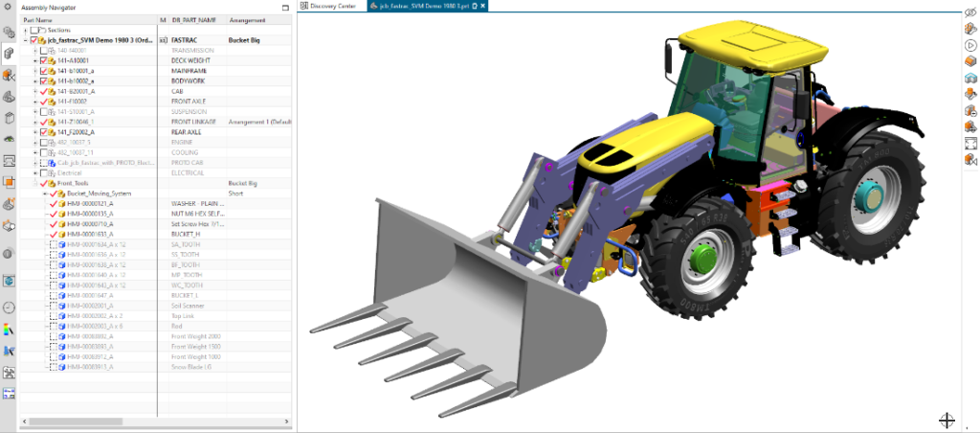980x433 pixels.
Task: Open the History clock icon in left sidebar
Action: (9, 308)
